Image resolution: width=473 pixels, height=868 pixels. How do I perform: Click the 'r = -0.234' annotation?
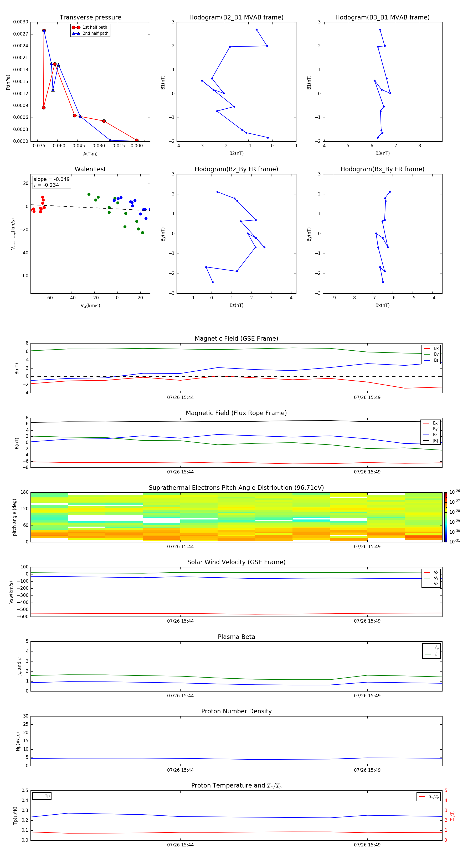[x=47, y=185]
